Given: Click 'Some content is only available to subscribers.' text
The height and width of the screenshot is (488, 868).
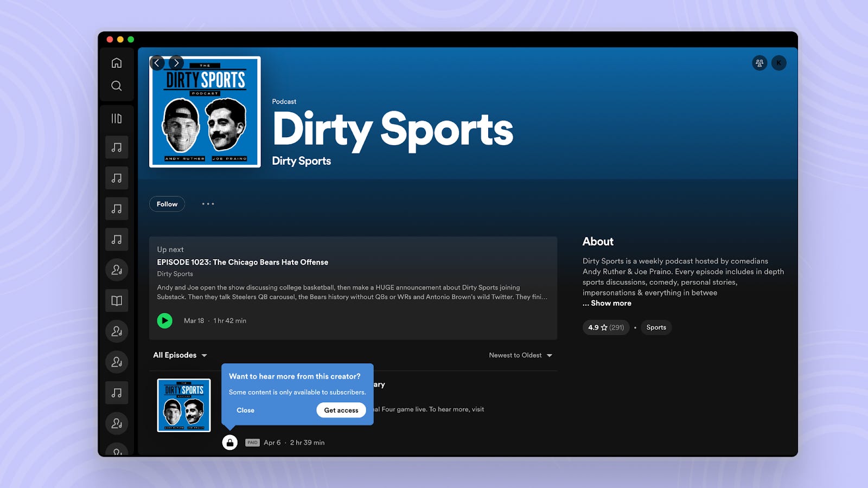Looking at the screenshot, I should [x=297, y=392].
